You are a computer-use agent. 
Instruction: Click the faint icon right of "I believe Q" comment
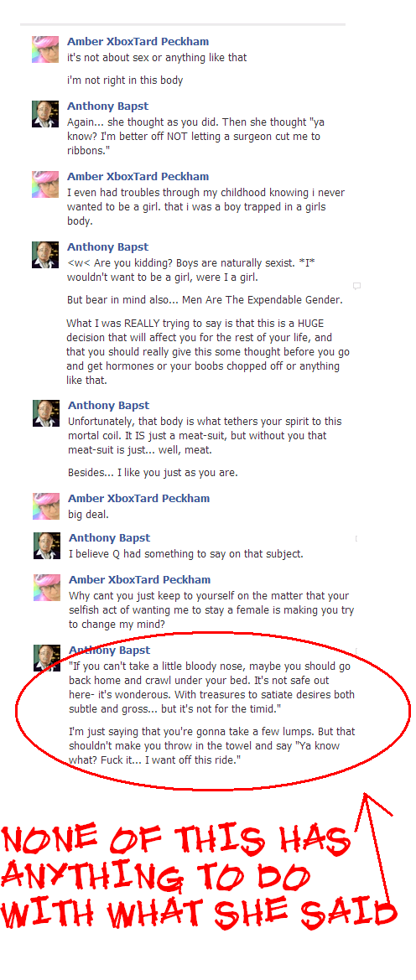pyautogui.click(x=356, y=539)
